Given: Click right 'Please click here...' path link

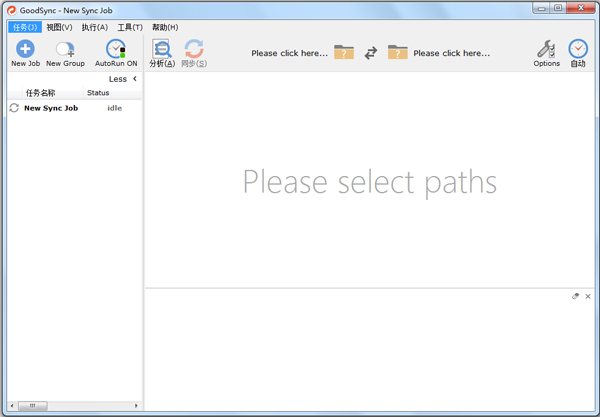Looking at the screenshot, I should click(x=451, y=53).
